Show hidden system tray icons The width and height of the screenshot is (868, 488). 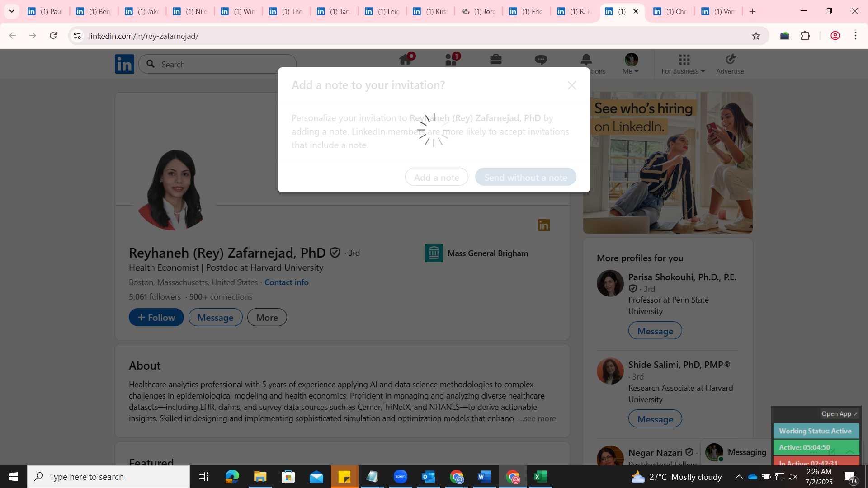739,477
